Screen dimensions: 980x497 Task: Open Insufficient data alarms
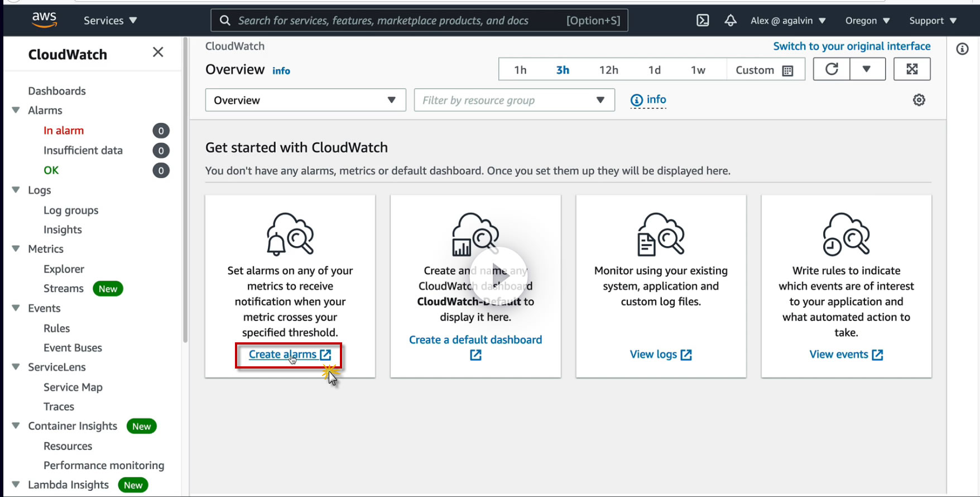(83, 150)
